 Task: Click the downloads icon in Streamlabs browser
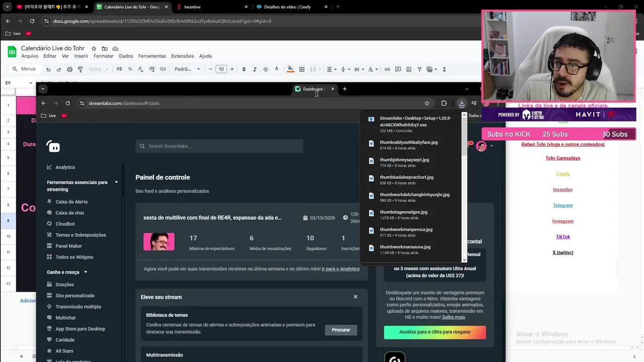(x=461, y=103)
